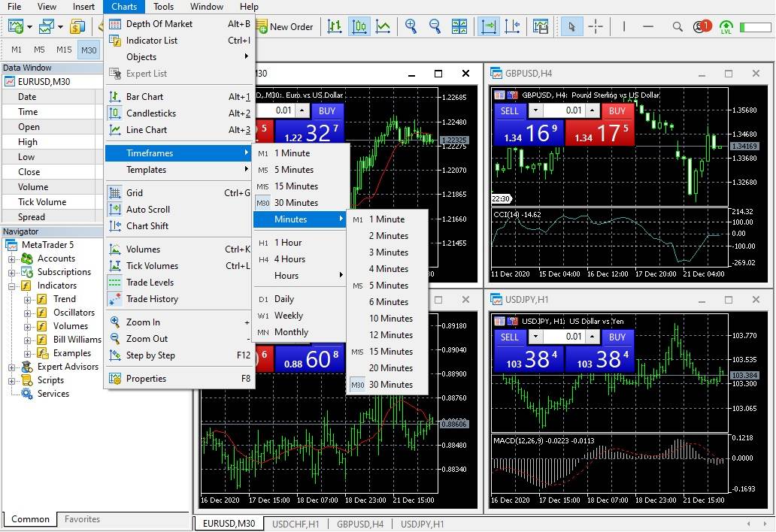Switch to the Favorites tab in Navigator
Viewport: 776px width, 532px height.
(x=83, y=518)
